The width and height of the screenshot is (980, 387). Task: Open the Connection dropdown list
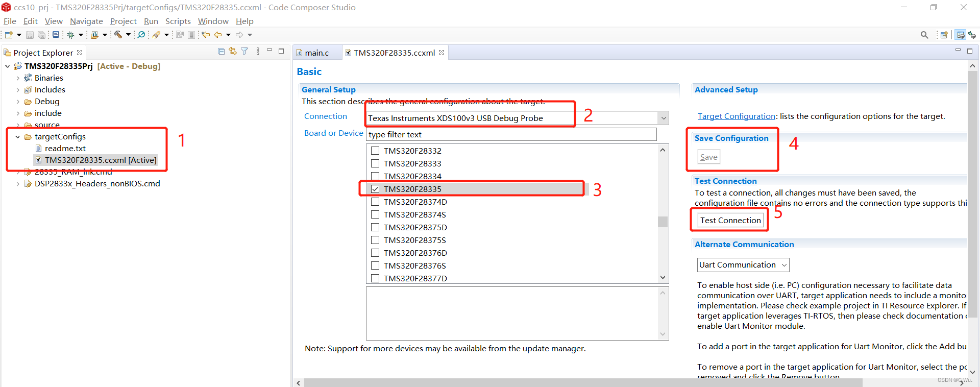coord(663,118)
